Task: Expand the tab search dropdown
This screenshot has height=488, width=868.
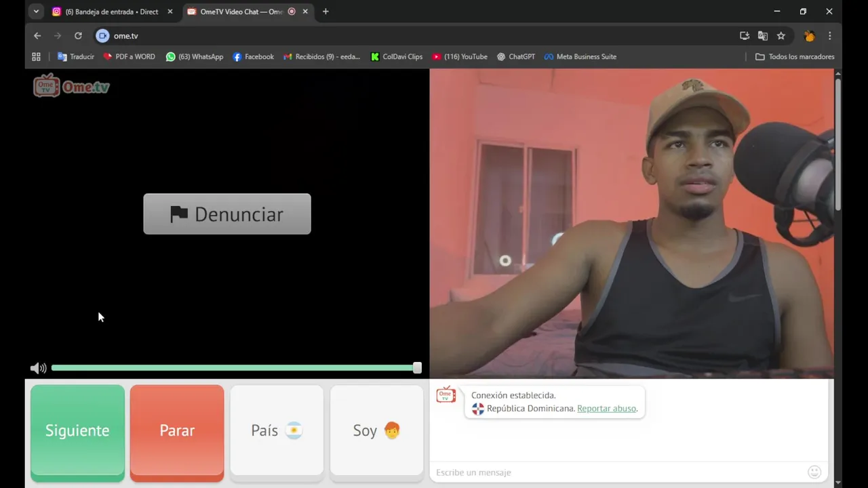Action: coord(36,12)
